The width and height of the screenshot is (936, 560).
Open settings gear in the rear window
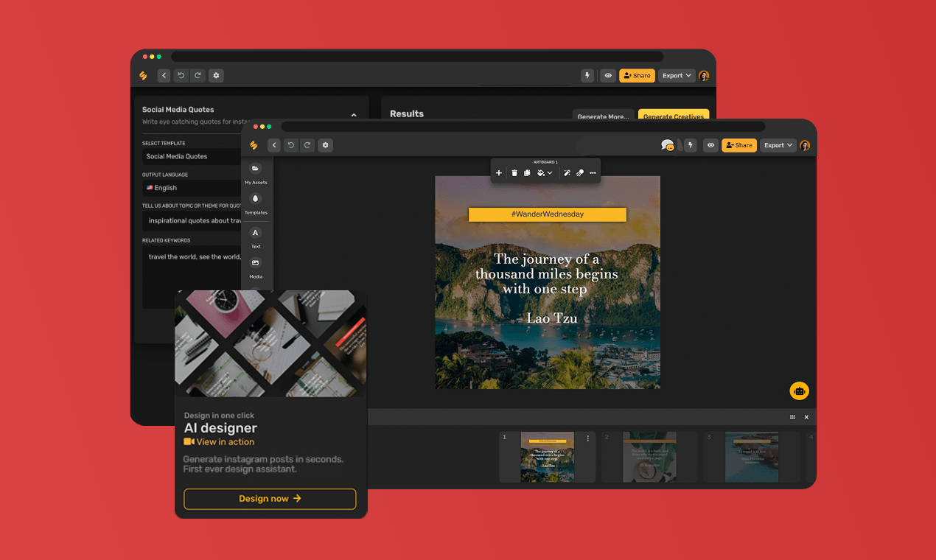point(216,75)
